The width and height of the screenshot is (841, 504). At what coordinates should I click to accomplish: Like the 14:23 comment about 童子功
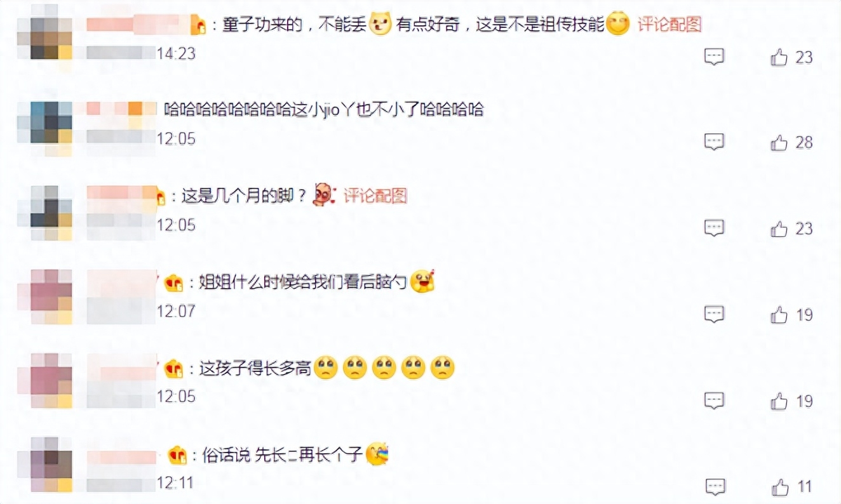point(779,57)
